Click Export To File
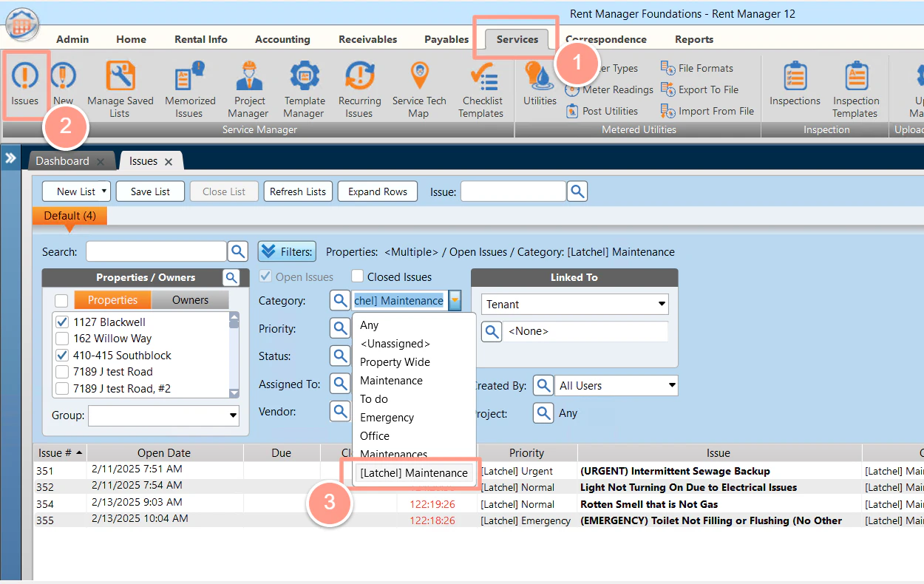The image size is (924, 584). [699, 89]
